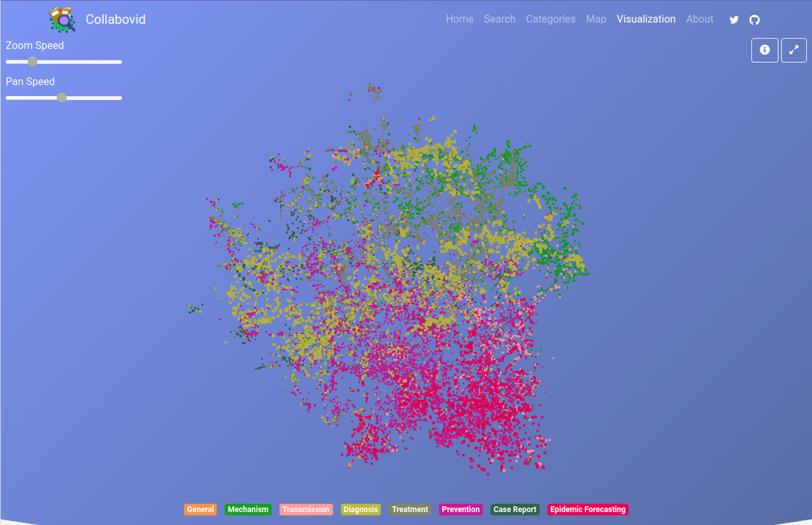Click the Zoom Speed label
Viewport: 812px width, 525px height.
coord(35,45)
